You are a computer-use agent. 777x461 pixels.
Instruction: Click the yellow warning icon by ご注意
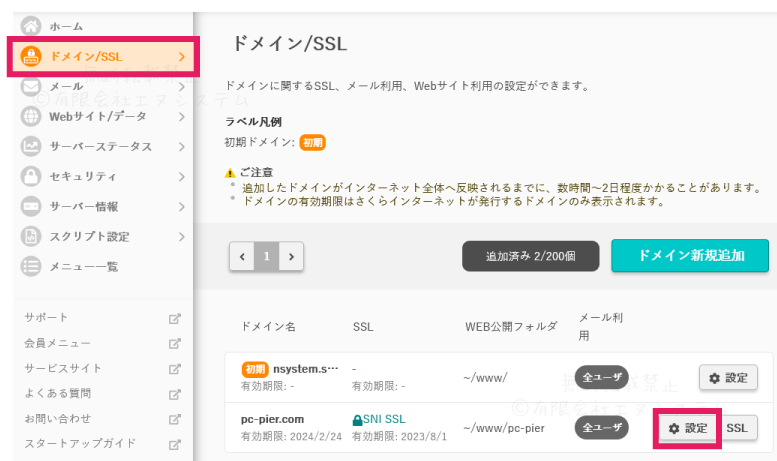tap(230, 173)
